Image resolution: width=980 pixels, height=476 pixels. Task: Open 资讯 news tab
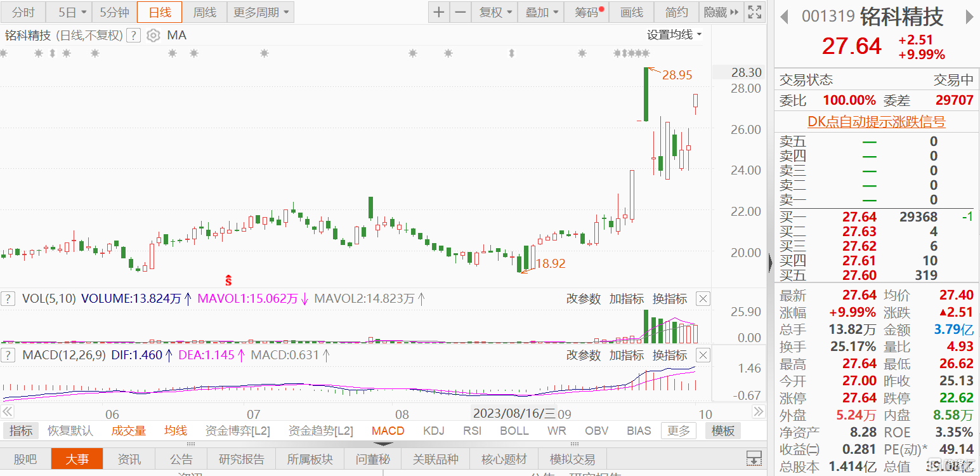pos(129,459)
